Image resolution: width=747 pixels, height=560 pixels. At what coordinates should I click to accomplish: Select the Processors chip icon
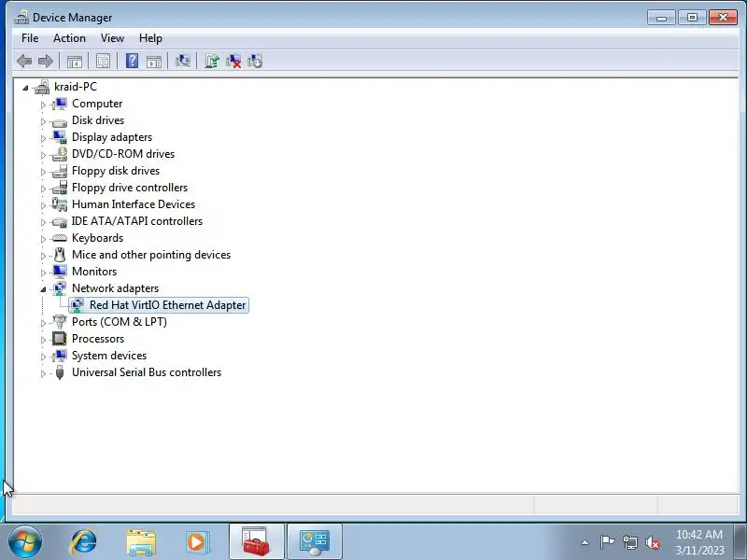[60, 339]
